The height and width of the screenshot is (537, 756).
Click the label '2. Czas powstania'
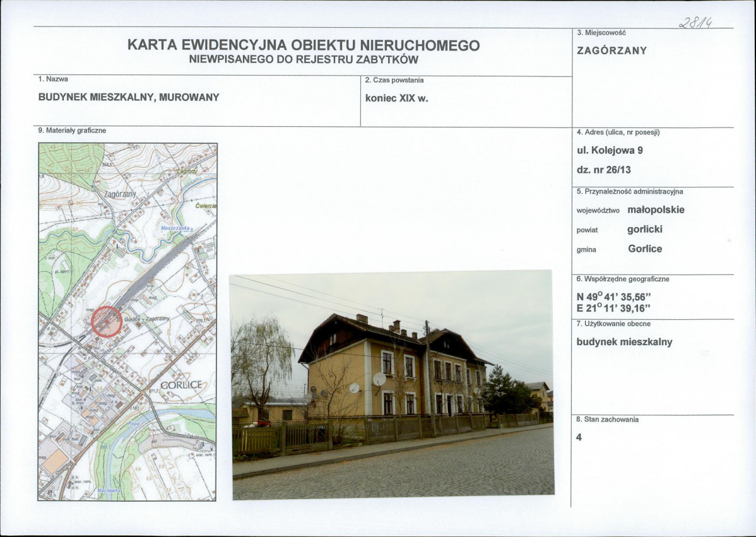tap(394, 80)
